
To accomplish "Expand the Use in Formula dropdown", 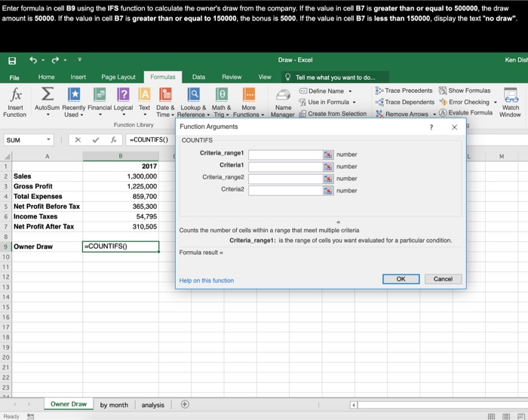I will (x=355, y=103).
